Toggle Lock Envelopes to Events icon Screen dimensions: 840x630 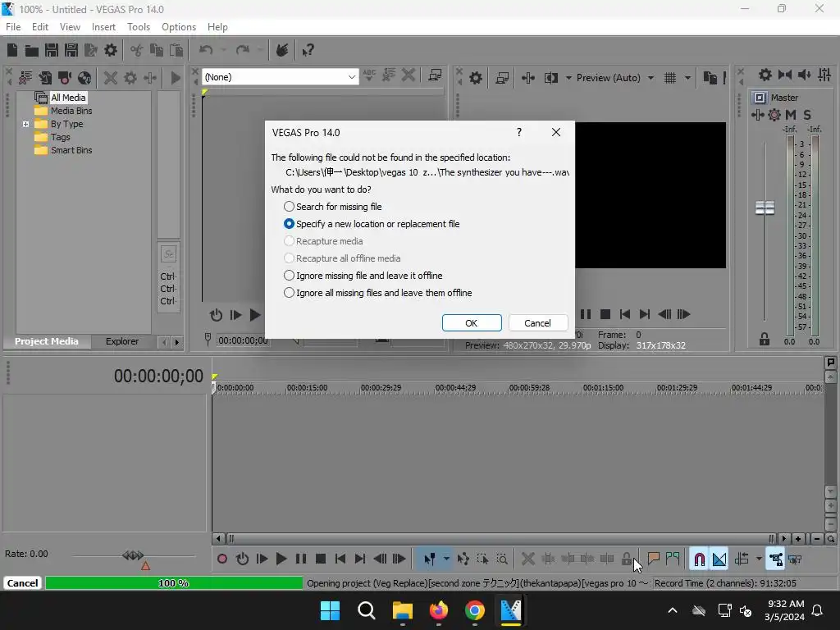(x=776, y=559)
